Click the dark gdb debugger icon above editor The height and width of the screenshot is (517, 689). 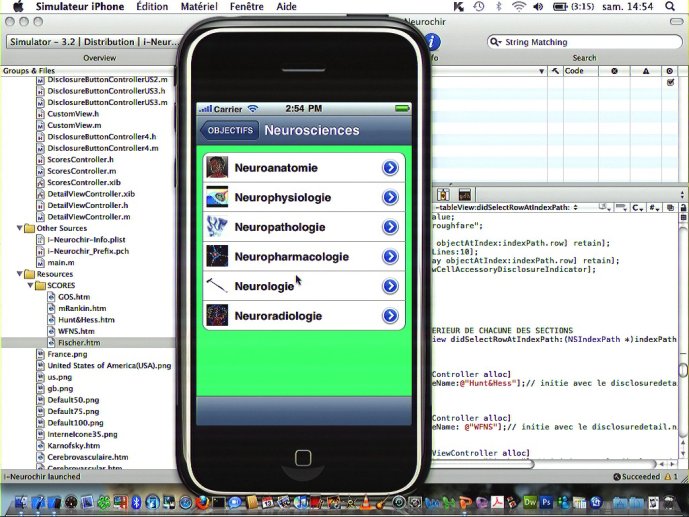(x=465, y=194)
